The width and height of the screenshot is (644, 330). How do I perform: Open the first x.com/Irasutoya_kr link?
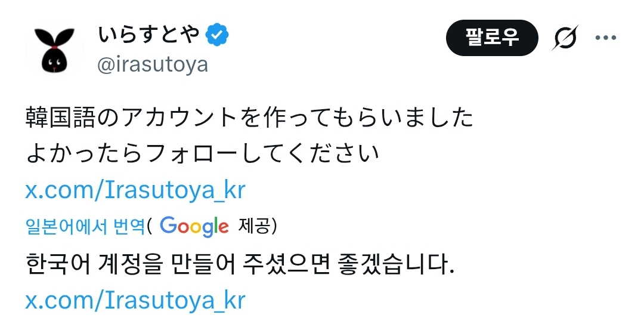135,191
